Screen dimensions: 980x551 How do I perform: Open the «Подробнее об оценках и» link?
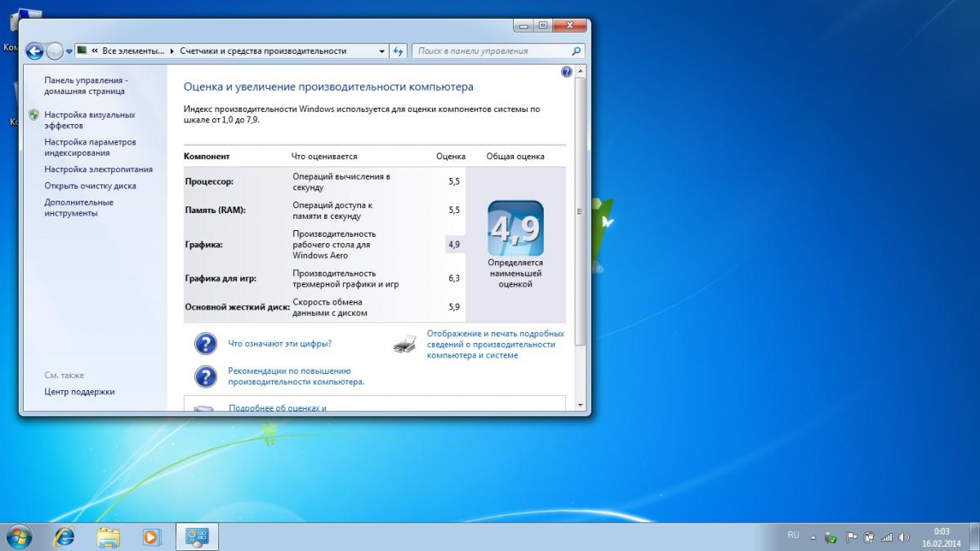coord(277,408)
